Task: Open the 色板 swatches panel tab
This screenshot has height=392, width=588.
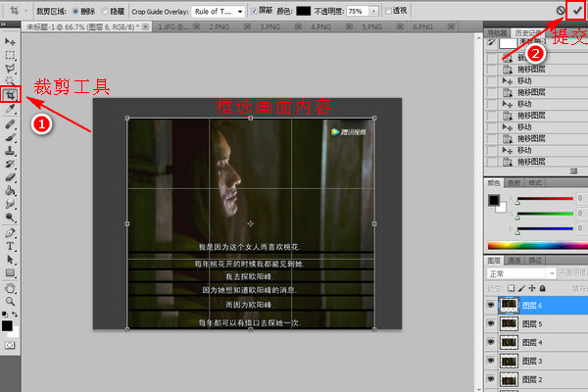Action: 514,183
